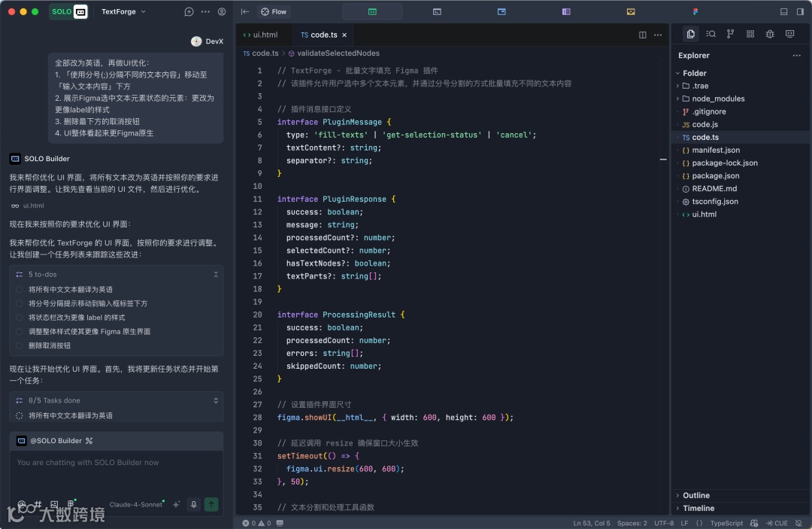
Task: Check the 将状态栏改为更像 label 的样式 to-do
Action: pyautogui.click(x=19, y=318)
